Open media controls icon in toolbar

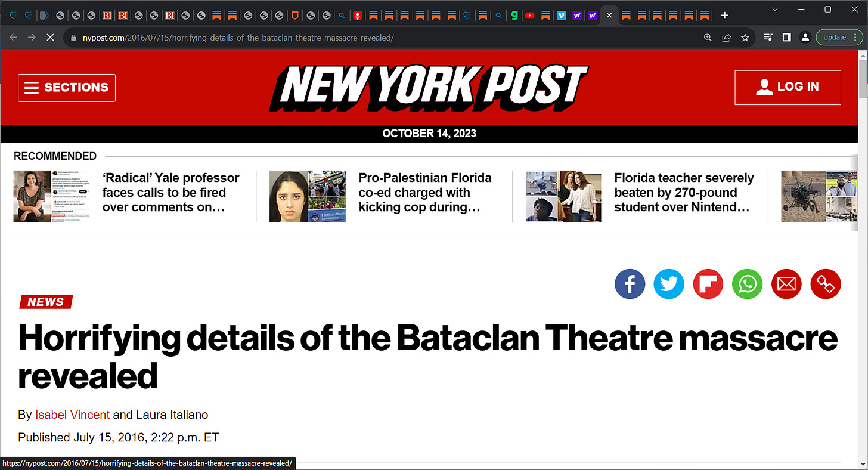coord(768,37)
